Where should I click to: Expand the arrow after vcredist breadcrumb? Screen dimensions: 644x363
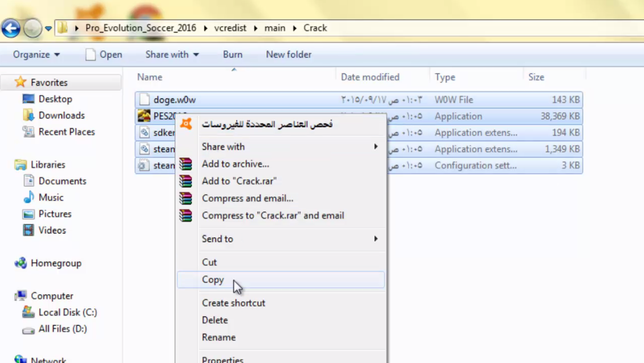pos(256,28)
